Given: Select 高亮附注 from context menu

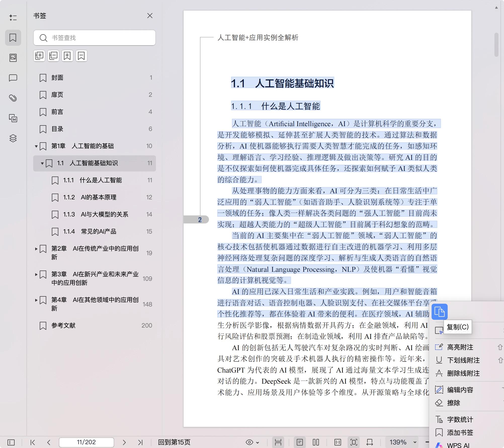Looking at the screenshot, I should [460, 347].
